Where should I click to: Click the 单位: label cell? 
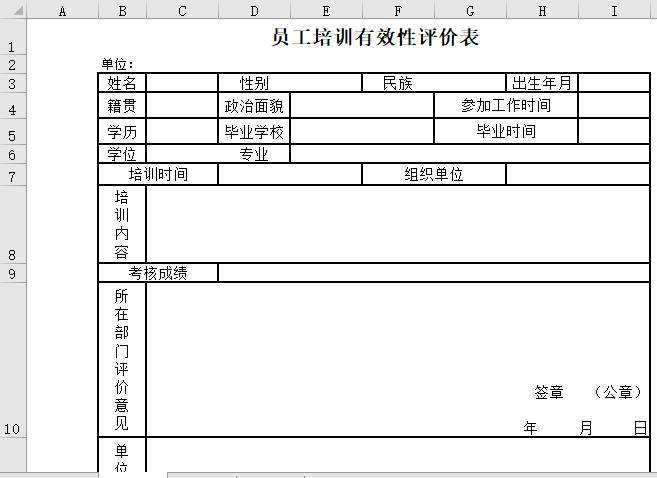(x=122, y=64)
